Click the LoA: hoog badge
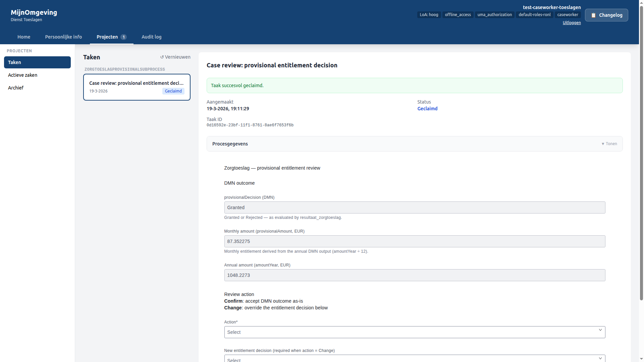The width and height of the screenshot is (644, 362). coord(429,14)
